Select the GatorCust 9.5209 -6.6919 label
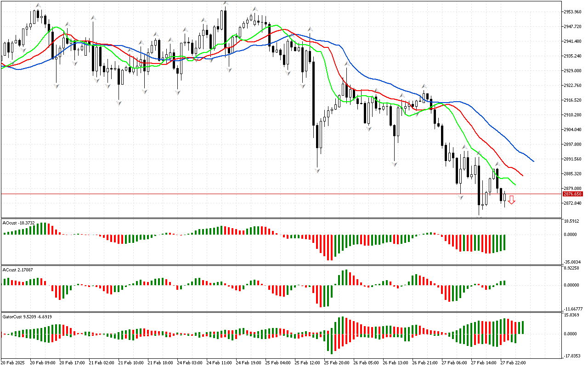This screenshot has width=588, height=368. 27,316
